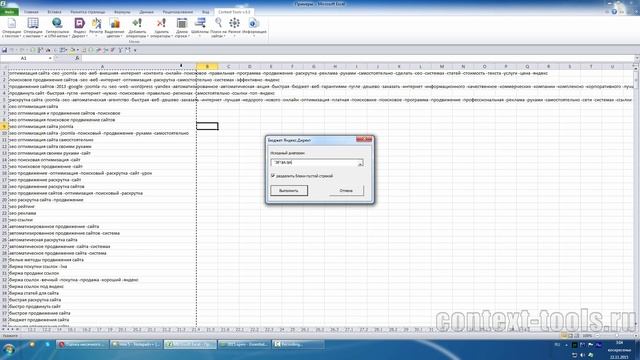Screen dimensions: 640x360
Task: Click the fx insert function icon
Action: tap(77, 58)
